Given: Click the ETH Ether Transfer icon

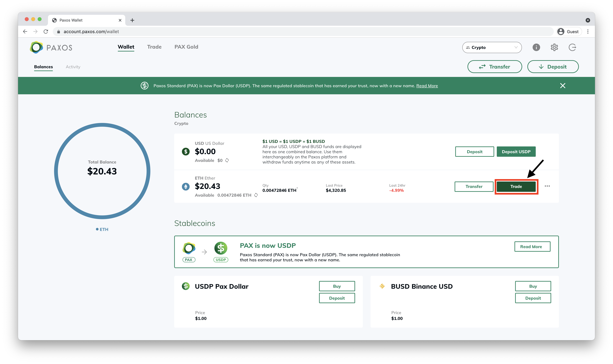Looking at the screenshot, I should [474, 186].
